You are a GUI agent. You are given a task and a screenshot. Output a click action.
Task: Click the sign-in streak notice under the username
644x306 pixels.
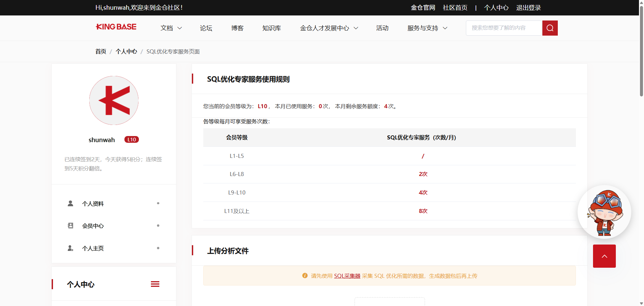click(x=113, y=164)
